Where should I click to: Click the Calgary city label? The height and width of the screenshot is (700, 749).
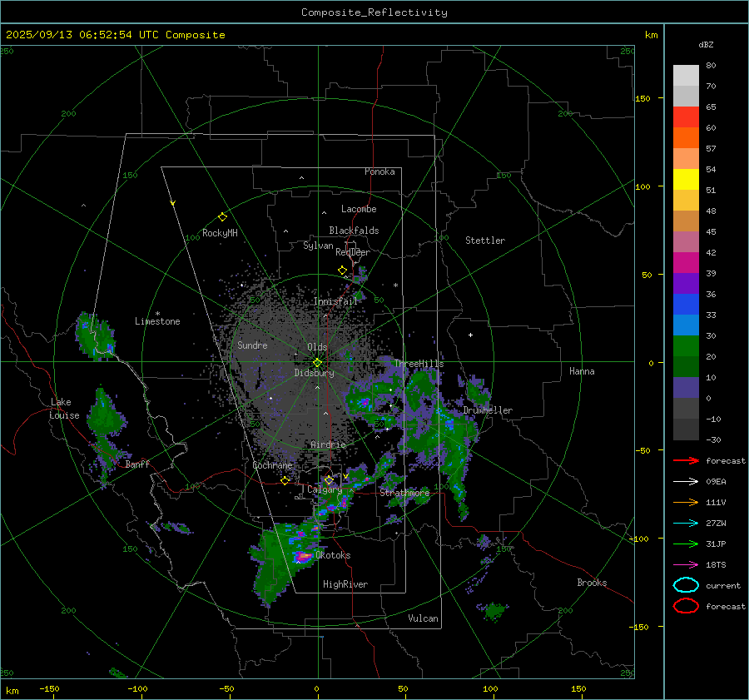[325, 489]
